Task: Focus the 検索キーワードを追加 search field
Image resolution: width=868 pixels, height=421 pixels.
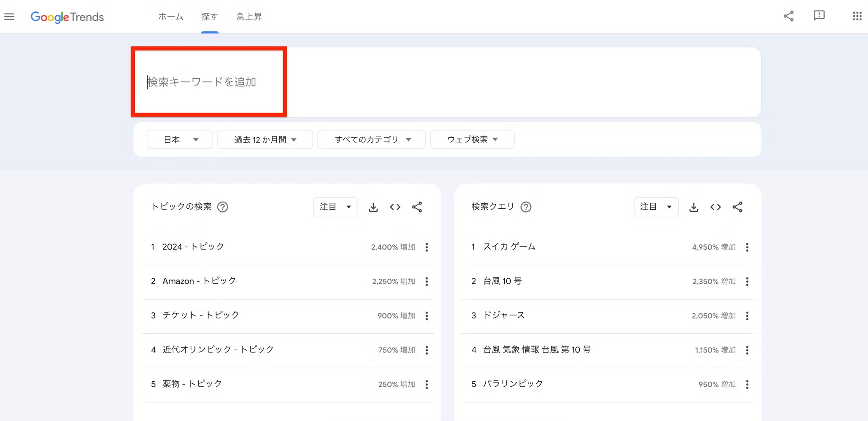Action: pos(209,82)
